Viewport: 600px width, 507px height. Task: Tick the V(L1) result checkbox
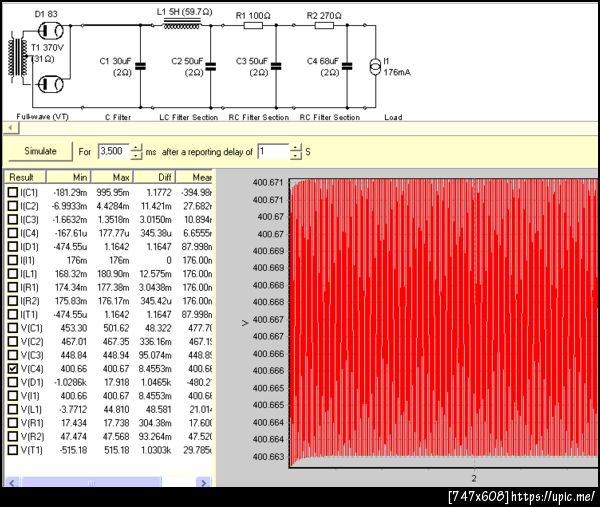(13, 409)
